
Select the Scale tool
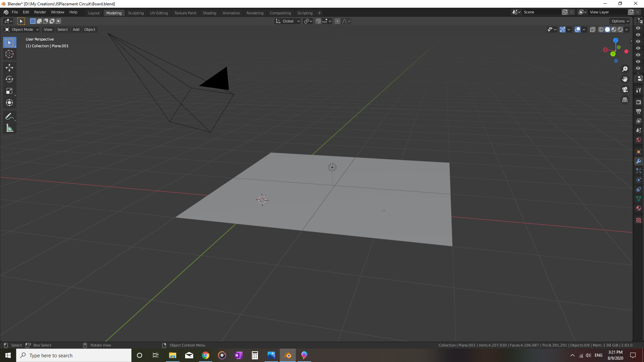tap(9, 91)
